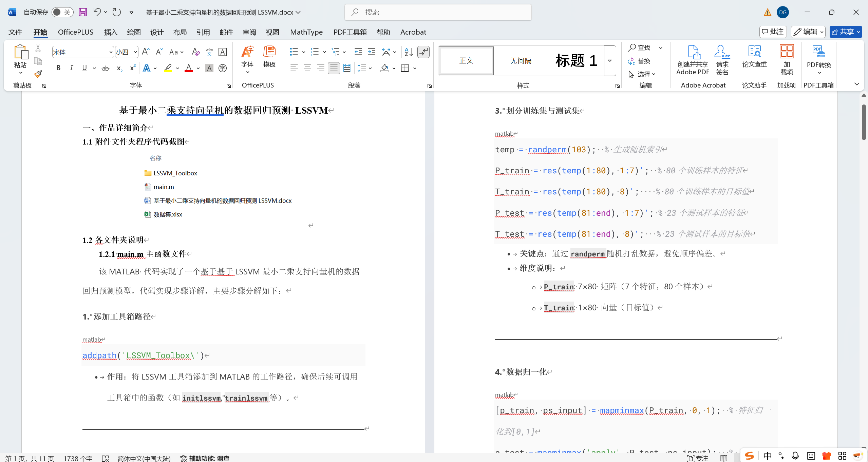
Task: Click the 批注 comments button
Action: pos(773,32)
